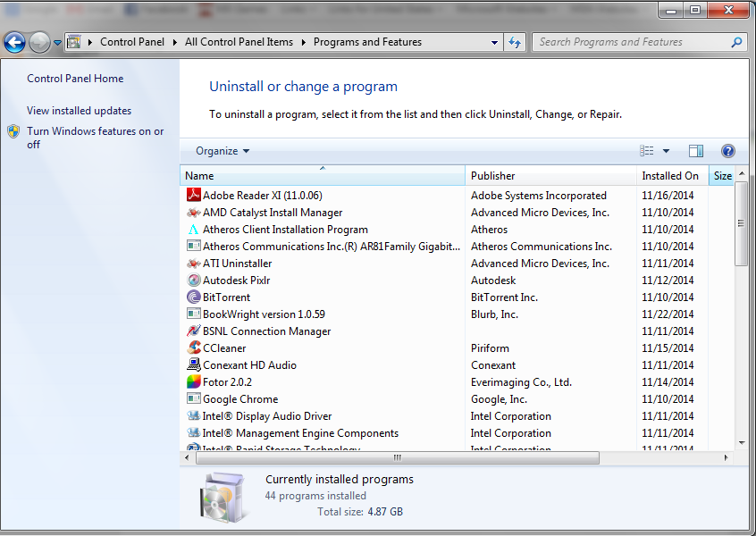The image size is (756, 536).
Task: Expand the view options dropdown arrow
Action: (666, 151)
